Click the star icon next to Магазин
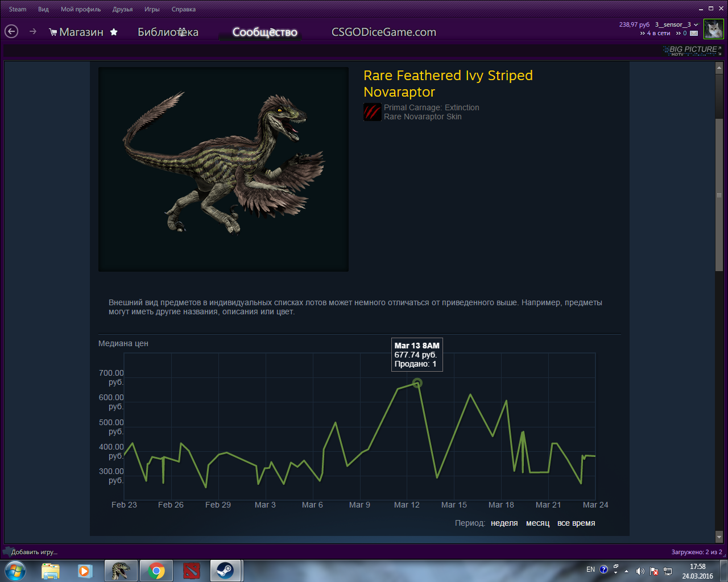728x582 pixels. 114,32
